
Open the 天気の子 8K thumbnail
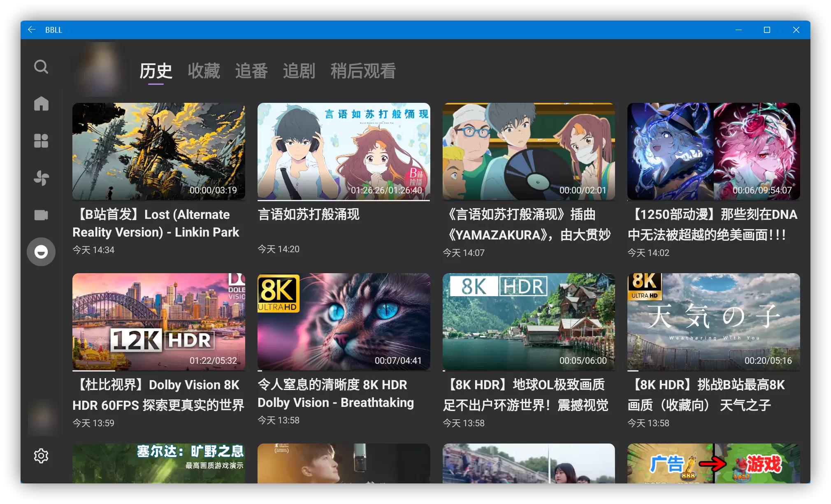pos(714,322)
